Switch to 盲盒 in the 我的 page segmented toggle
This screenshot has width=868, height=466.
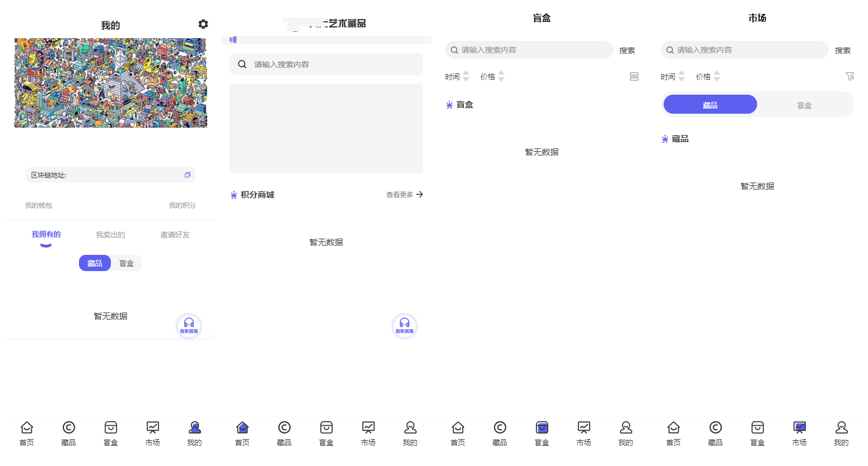click(x=127, y=263)
